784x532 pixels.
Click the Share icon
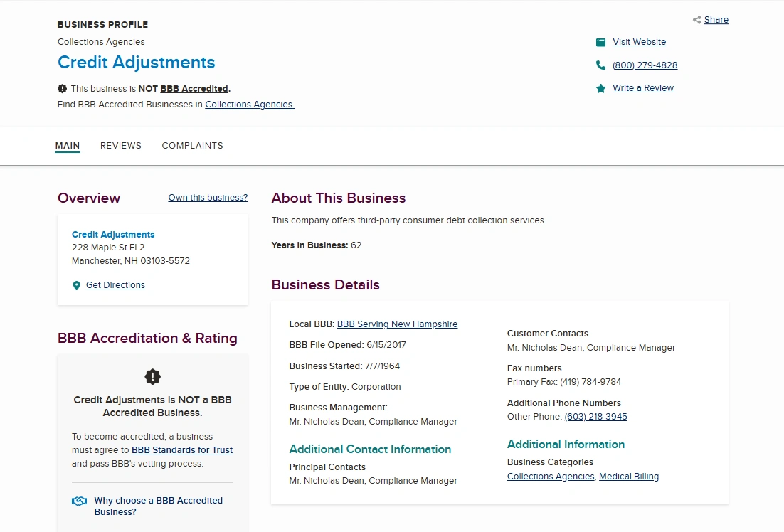click(x=696, y=20)
